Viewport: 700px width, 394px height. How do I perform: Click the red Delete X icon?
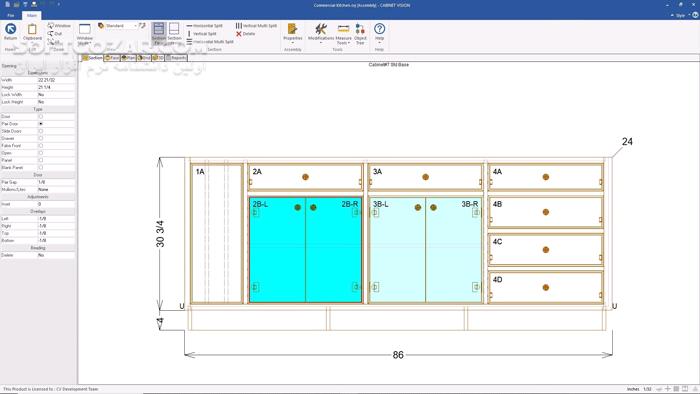(239, 33)
